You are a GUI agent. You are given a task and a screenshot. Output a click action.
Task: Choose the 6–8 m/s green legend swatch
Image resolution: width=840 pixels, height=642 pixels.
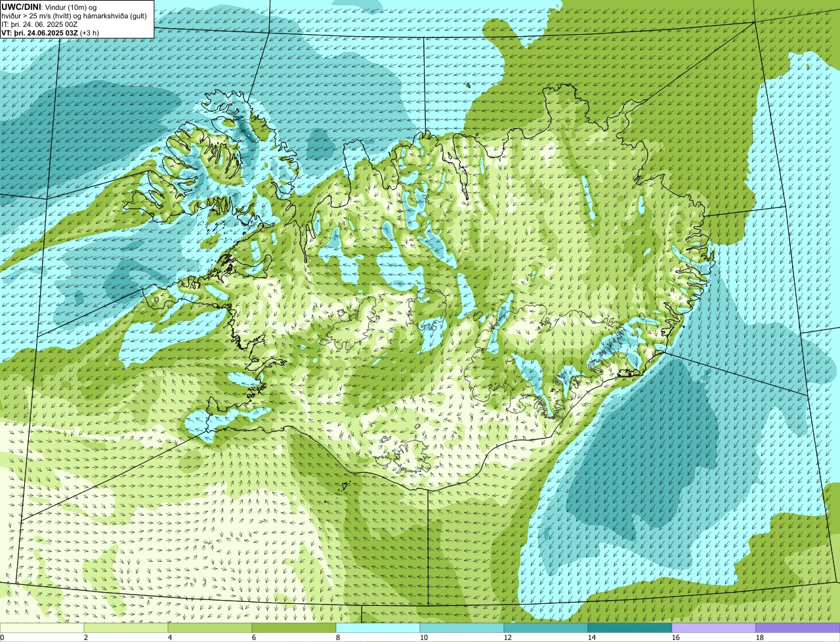pyautogui.click(x=294, y=628)
